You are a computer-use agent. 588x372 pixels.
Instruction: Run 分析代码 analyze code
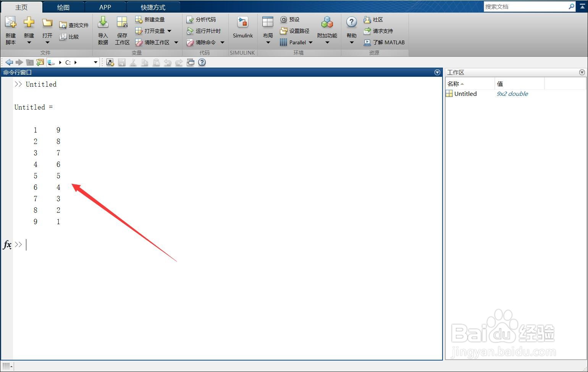[201, 19]
